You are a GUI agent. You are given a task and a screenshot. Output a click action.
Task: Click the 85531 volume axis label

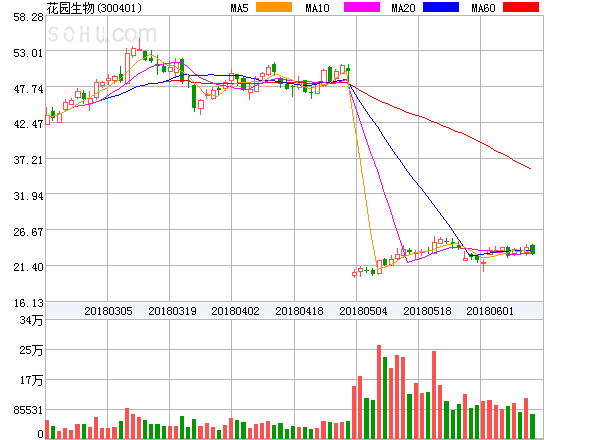[28, 410]
